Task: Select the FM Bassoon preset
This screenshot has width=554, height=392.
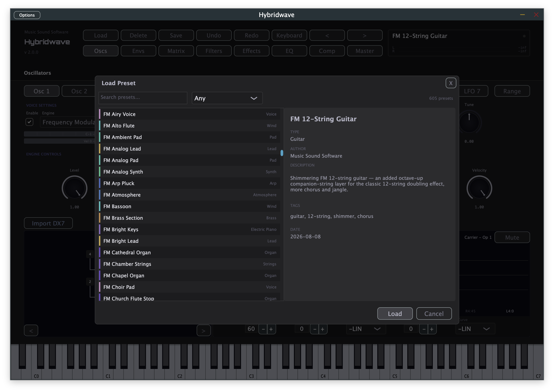Action: tap(189, 206)
